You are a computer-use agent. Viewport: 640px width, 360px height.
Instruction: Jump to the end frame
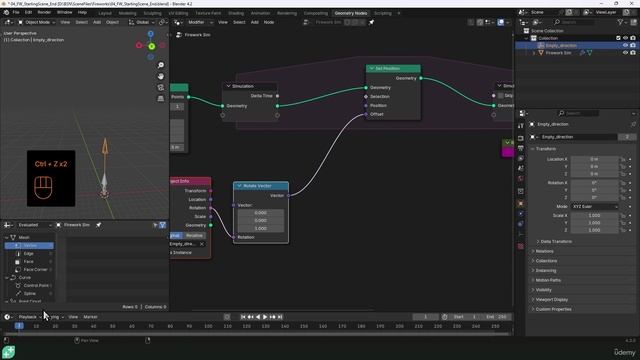coord(280,317)
